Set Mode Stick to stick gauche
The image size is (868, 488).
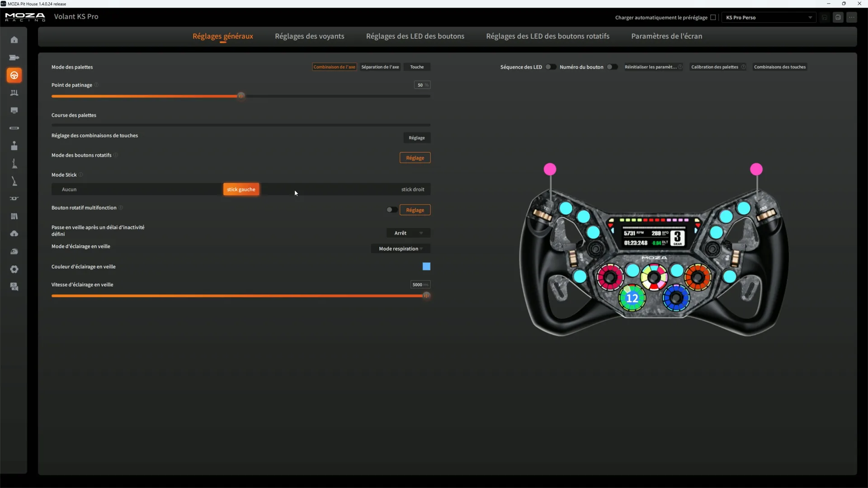tap(241, 189)
